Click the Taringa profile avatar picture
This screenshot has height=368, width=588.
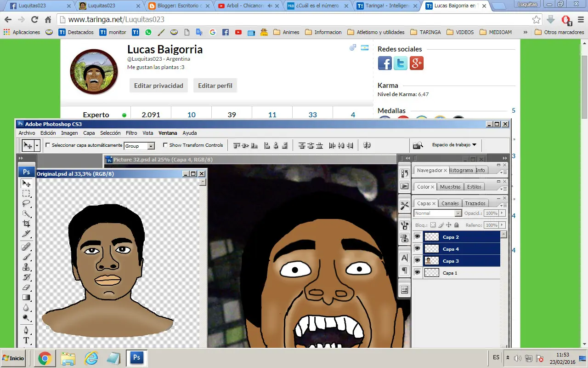pos(94,72)
